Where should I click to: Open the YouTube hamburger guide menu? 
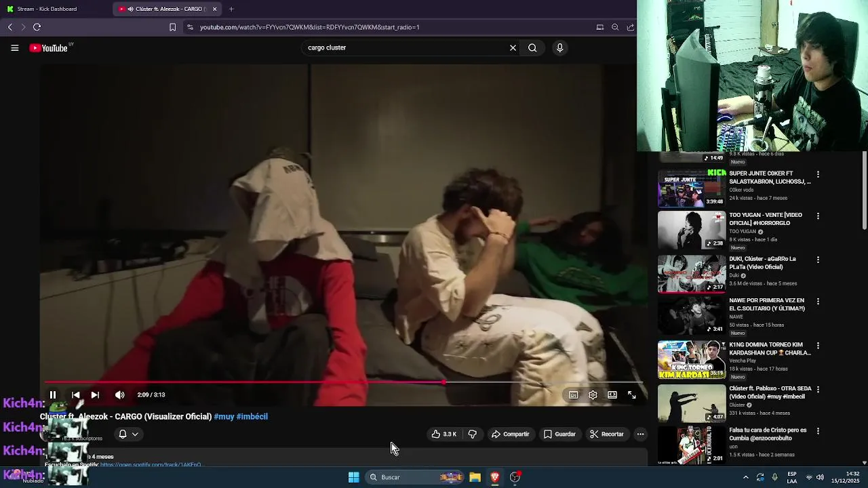[14, 48]
